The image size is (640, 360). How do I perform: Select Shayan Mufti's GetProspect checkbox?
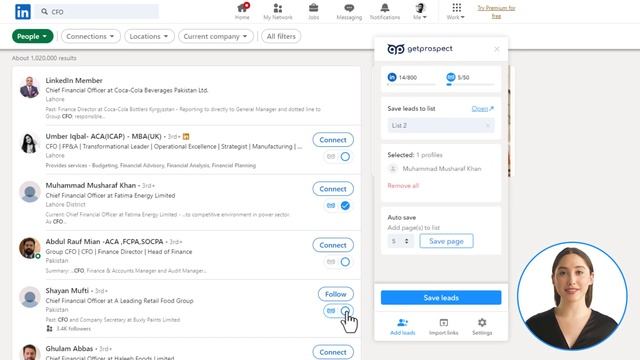pyautogui.click(x=345, y=311)
